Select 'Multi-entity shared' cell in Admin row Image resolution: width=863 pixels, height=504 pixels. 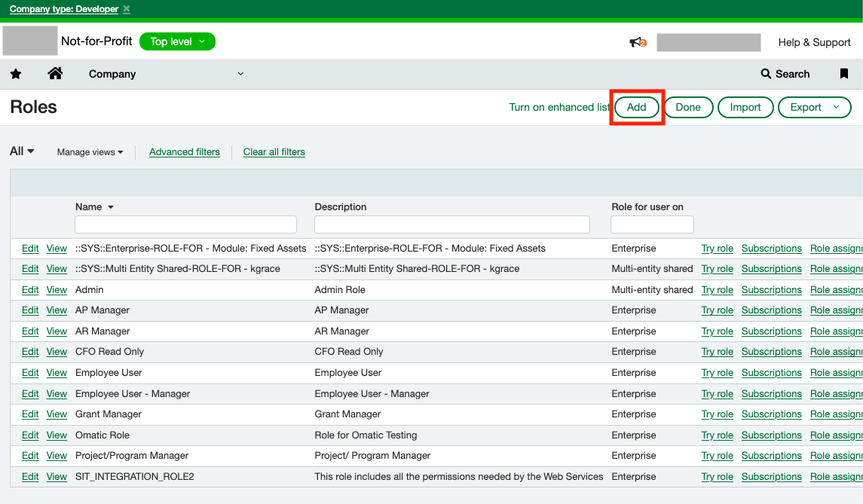coord(652,290)
